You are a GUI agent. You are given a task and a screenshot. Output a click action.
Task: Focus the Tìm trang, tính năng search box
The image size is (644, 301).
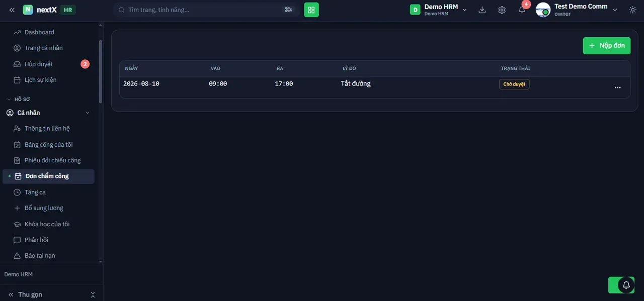click(x=206, y=10)
